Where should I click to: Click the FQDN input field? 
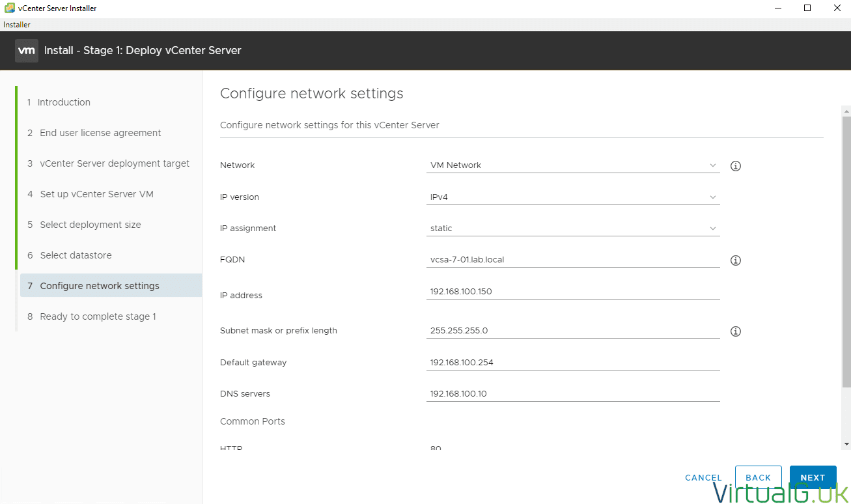click(573, 259)
